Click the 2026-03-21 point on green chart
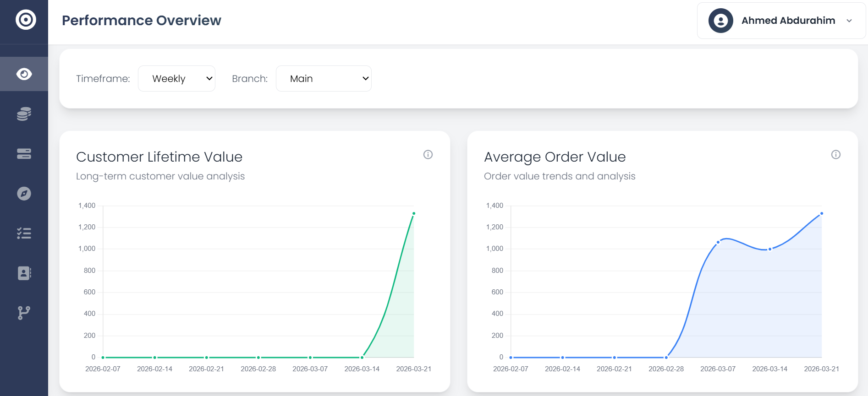The width and height of the screenshot is (868, 396). click(x=414, y=213)
